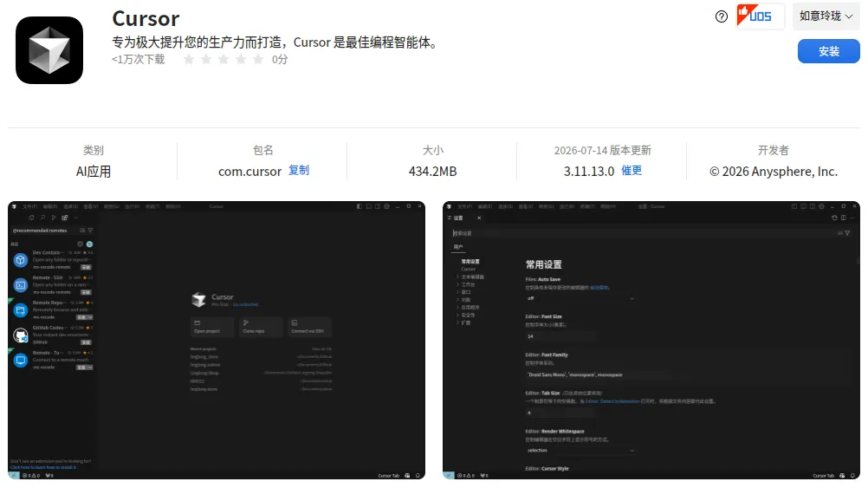Open the Cursor welcome screen screenshot thumbnail
Viewport: 868px width, 488px height.
coord(217,340)
